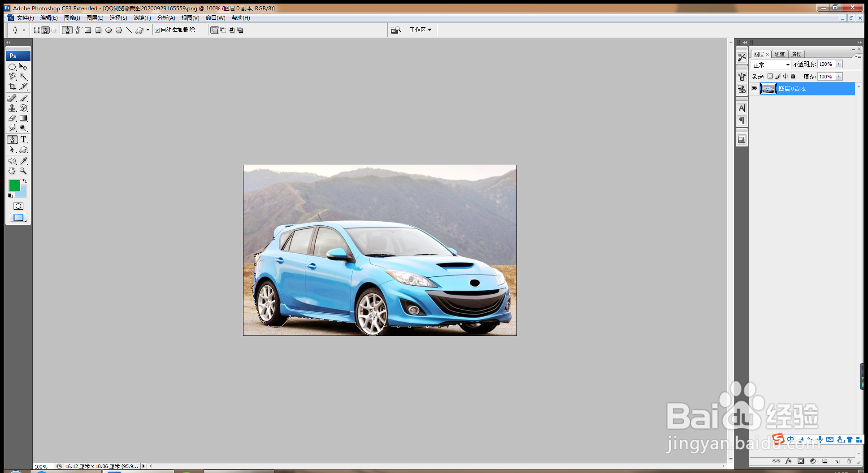Enable Intersect path areas mode
This screenshot has width=868, height=473.
tap(231, 30)
